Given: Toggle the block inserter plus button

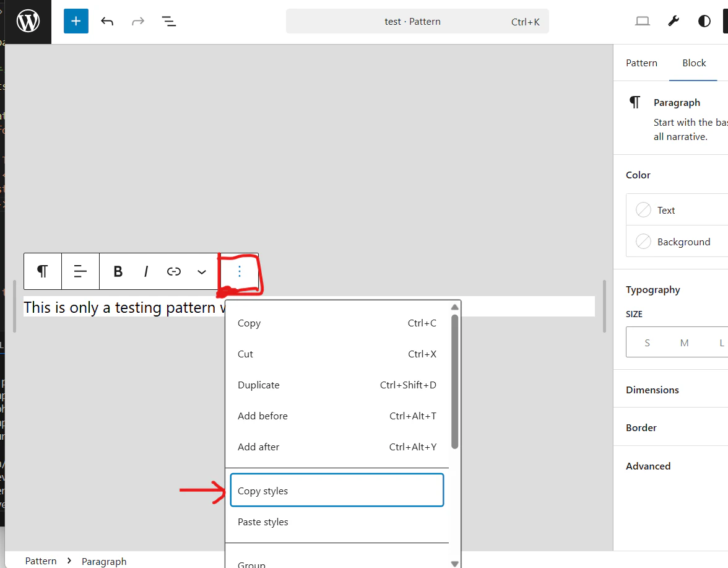Looking at the screenshot, I should tap(76, 21).
